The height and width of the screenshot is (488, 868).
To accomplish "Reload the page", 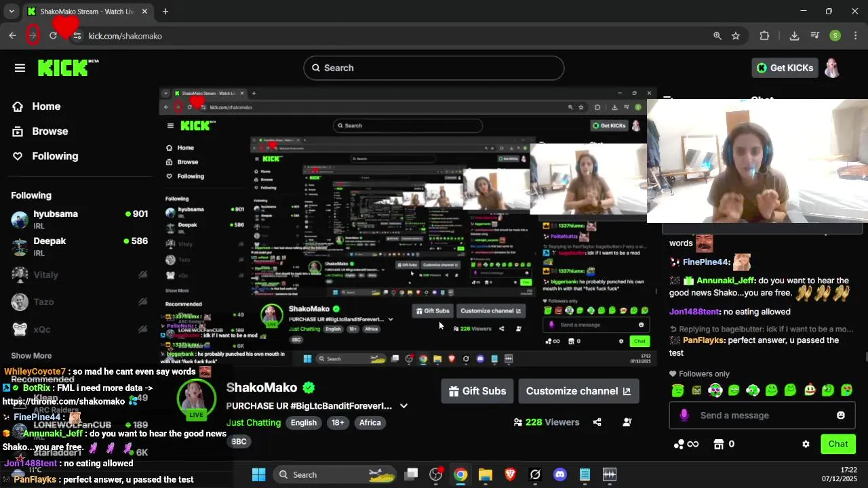I will [53, 36].
